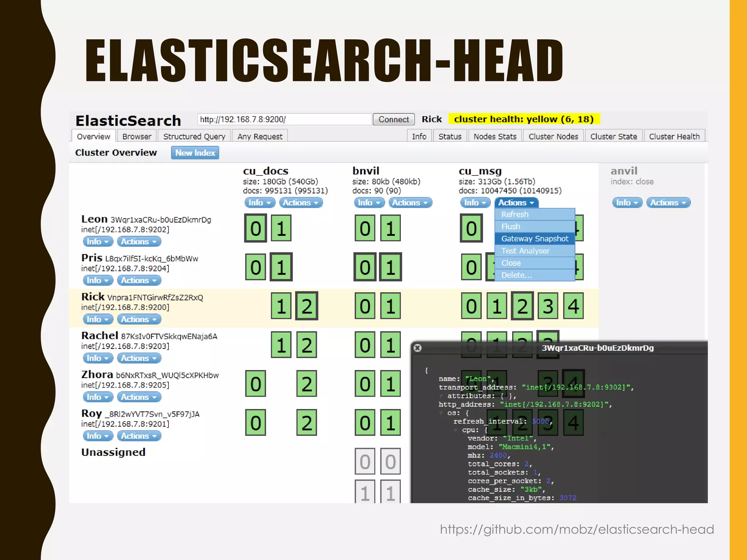Image resolution: width=747 pixels, height=560 pixels.
Task: Open Leon node Info dropdown
Action: (x=98, y=242)
